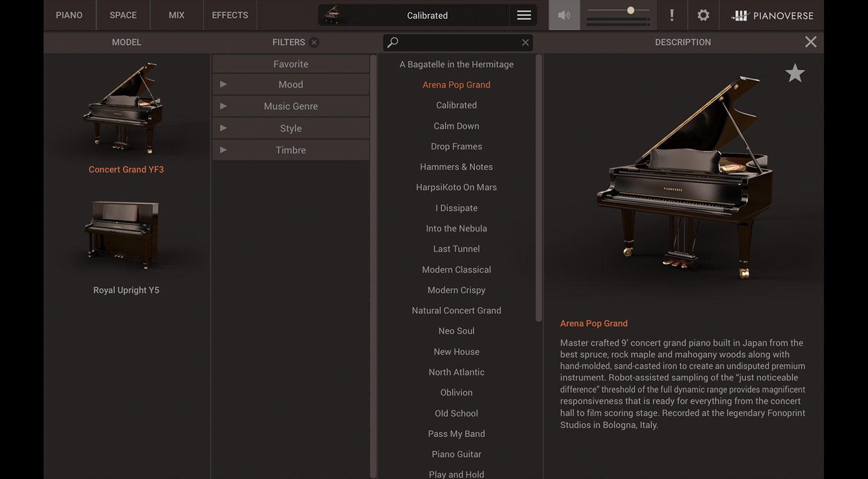Image resolution: width=868 pixels, height=479 pixels.
Task: Click the Pianoverse logo
Action: (772, 15)
